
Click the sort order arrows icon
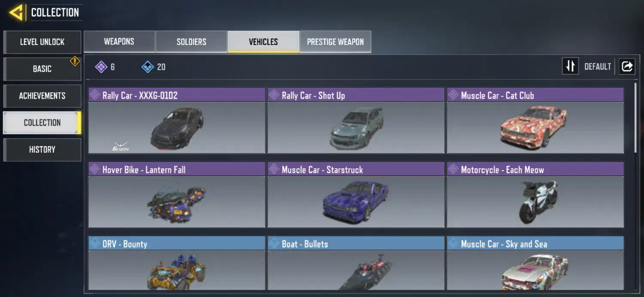(x=570, y=66)
